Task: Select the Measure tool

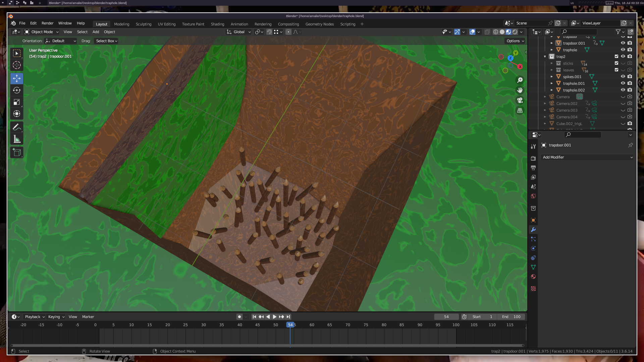Action: (17, 139)
